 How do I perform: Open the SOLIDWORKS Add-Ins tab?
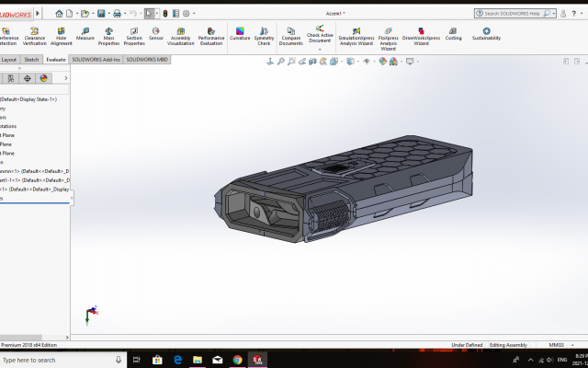[96, 60]
